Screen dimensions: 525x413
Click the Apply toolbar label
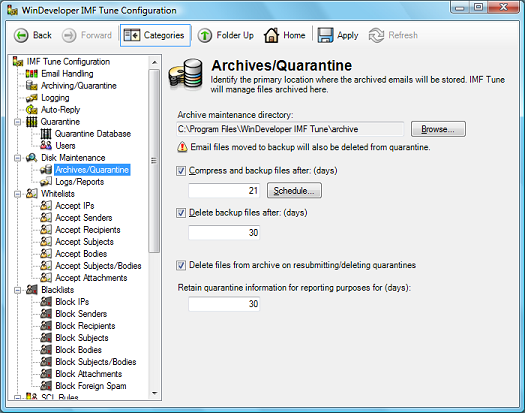348,35
